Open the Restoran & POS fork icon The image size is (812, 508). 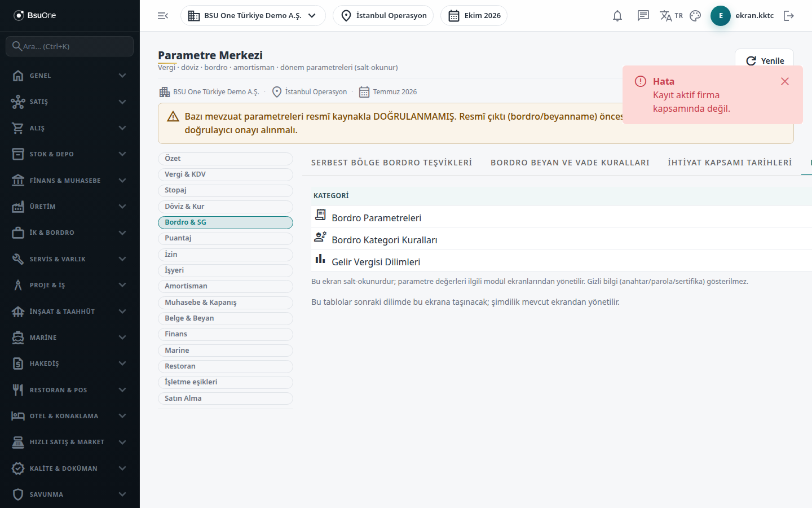(x=18, y=390)
